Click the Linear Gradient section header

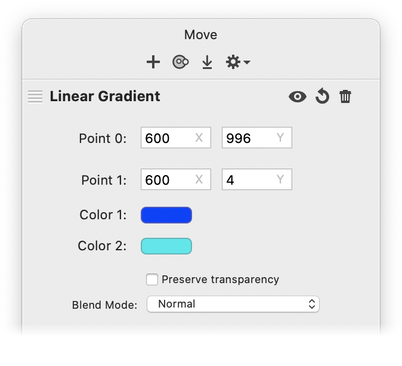[x=105, y=96]
